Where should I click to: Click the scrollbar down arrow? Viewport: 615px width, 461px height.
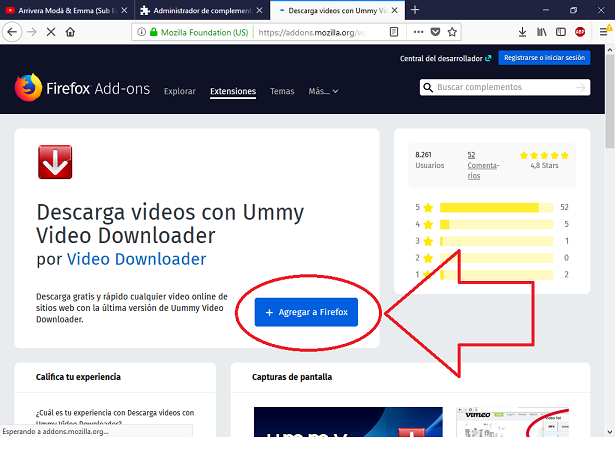point(610,432)
